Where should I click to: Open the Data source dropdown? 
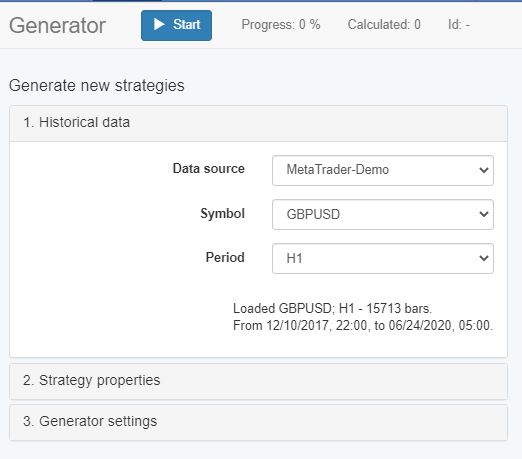[x=383, y=170]
